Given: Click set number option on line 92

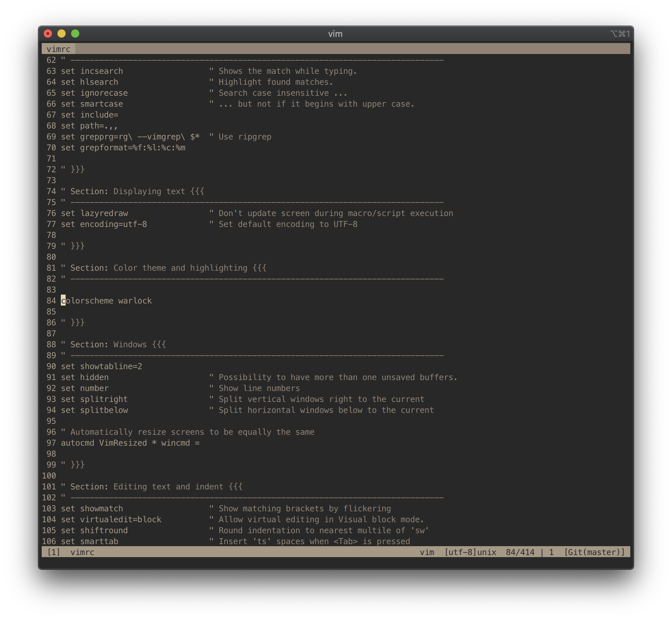Looking at the screenshot, I should click(85, 388).
